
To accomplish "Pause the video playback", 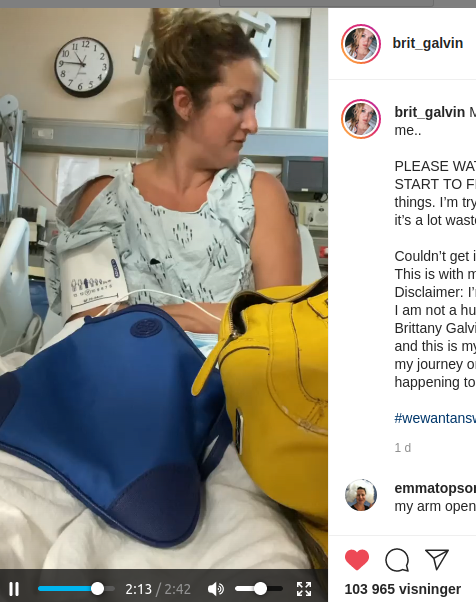I will [14, 589].
